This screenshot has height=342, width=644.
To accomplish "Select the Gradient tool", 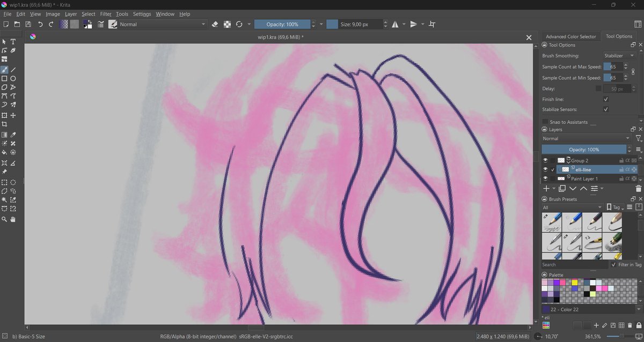I will pyautogui.click(x=4, y=135).
